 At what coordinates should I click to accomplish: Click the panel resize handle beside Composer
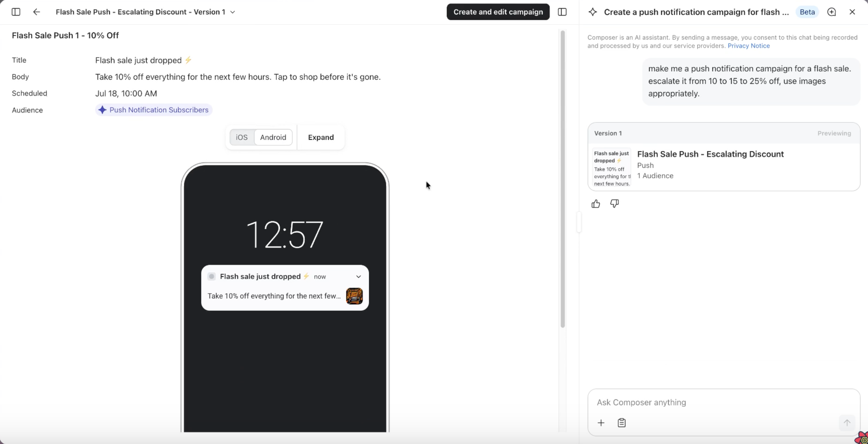point(579,222)
